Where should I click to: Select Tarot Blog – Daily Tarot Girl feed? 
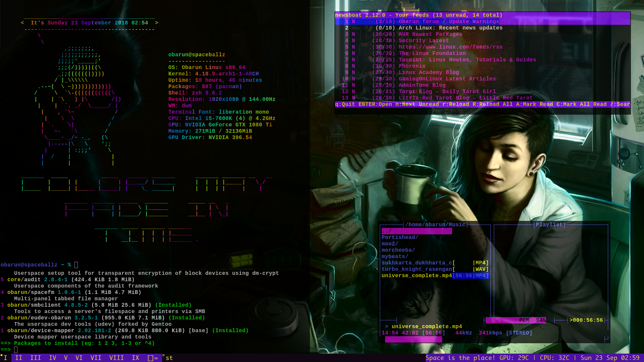(x=482, y=92)
